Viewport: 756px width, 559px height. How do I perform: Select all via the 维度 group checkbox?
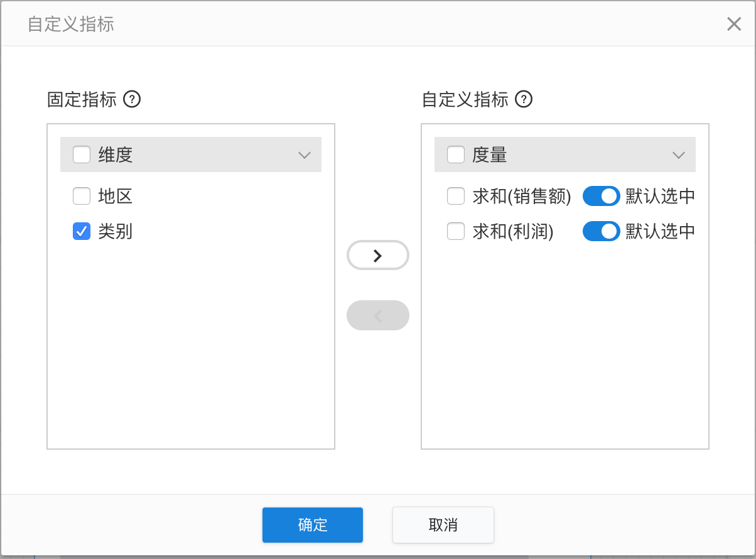tap(82, 155)
